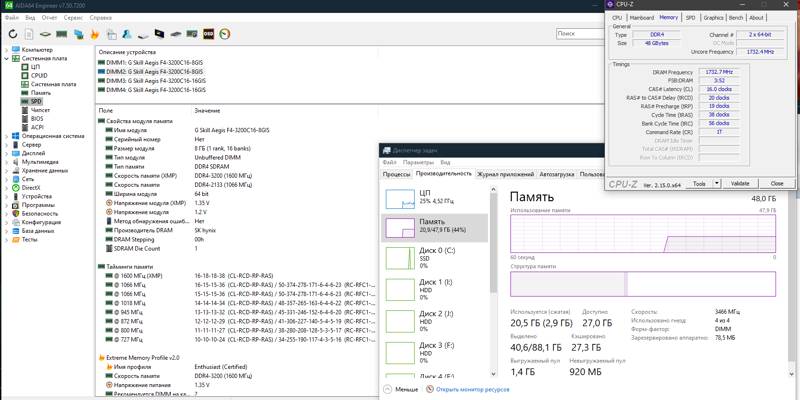Select Диск 0 (C:) in performance sidebar
800x400 pixels.
point(435,258)
